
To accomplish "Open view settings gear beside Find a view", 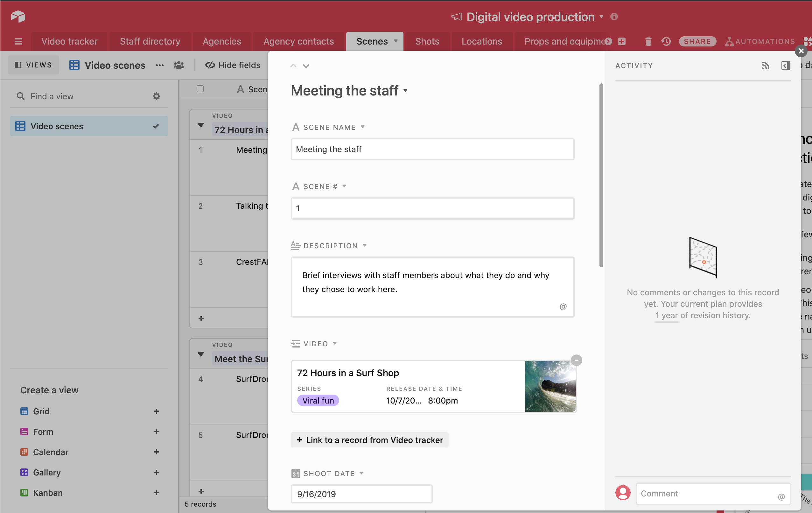I will pos(156,96).
